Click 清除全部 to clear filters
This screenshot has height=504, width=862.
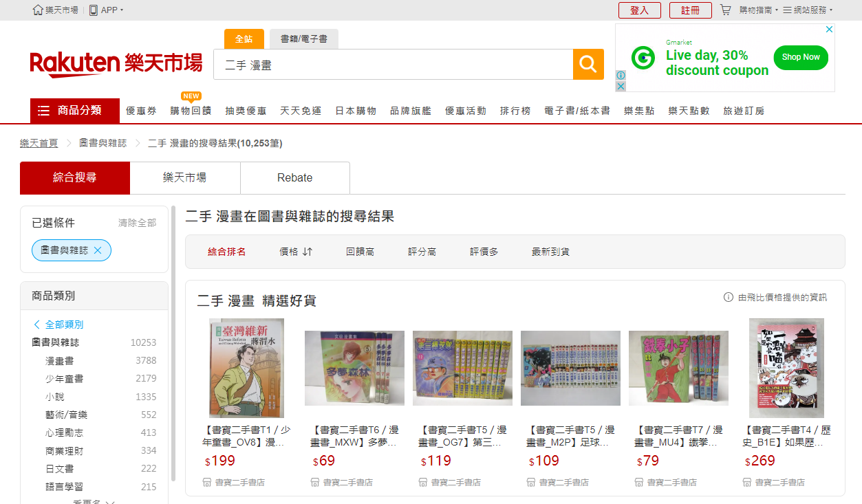coord(138,223)
